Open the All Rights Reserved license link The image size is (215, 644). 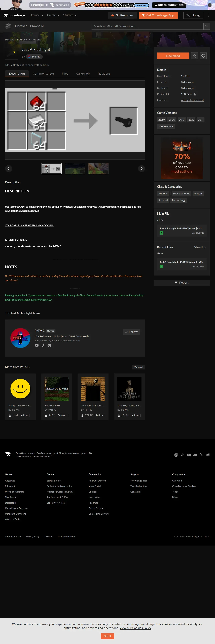[192, 100]
